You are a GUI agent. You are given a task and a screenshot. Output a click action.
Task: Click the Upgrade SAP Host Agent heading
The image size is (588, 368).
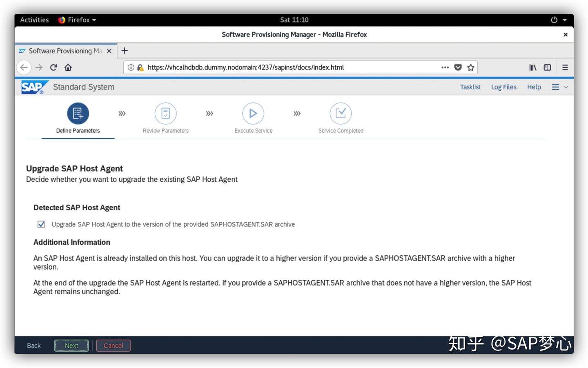74,168
